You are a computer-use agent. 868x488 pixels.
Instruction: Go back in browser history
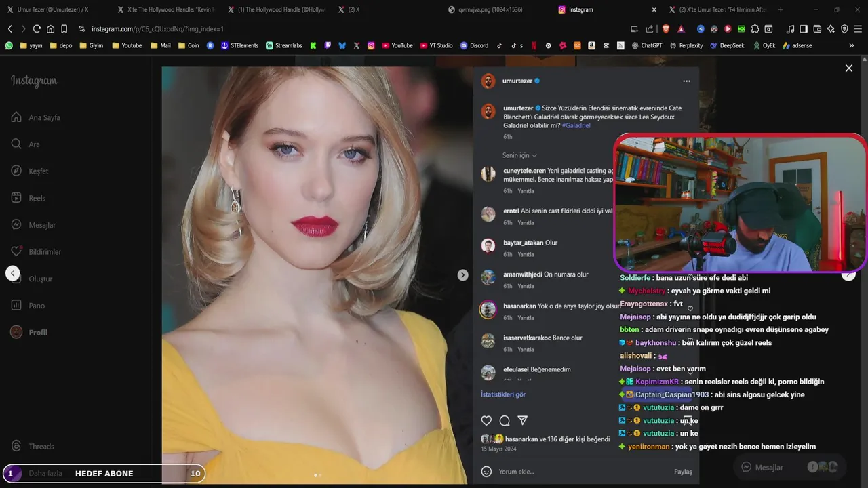9,29
